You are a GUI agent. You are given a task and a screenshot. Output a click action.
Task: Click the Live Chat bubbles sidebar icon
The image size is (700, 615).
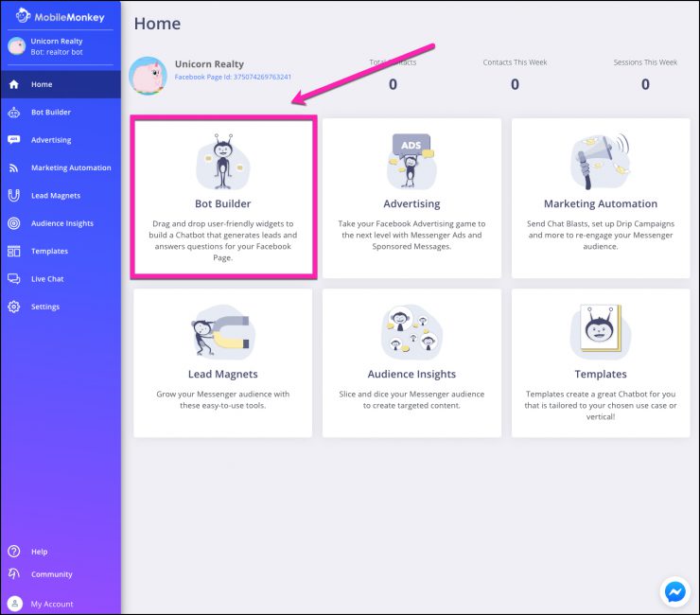click(x=14, y=279)
